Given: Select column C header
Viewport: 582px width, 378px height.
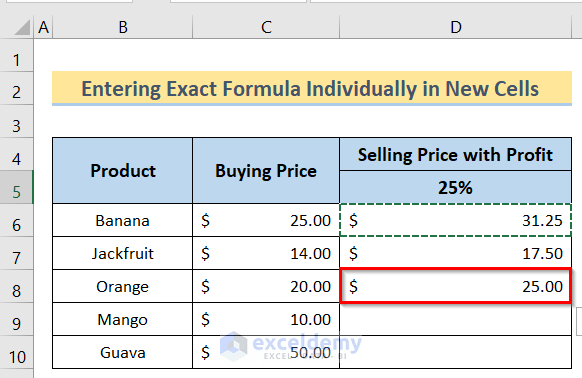Looking at the screenshot, I should coord(266,27).
